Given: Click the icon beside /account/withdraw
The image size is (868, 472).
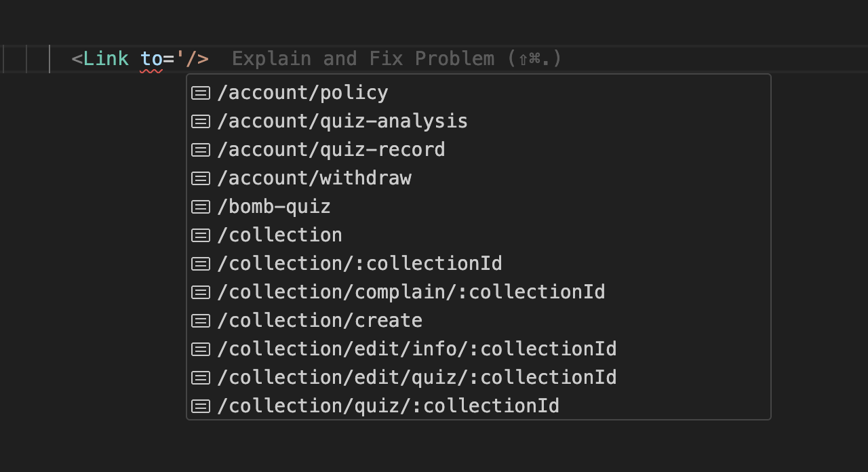Looking at the screenshot, I should (201, 178).
